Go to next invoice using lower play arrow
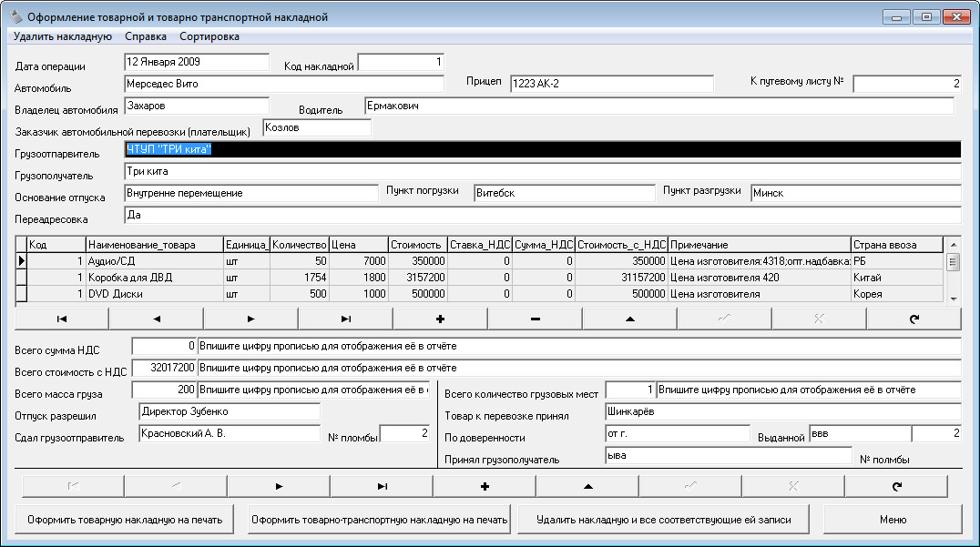980x547 pixels. pos(279,486)
